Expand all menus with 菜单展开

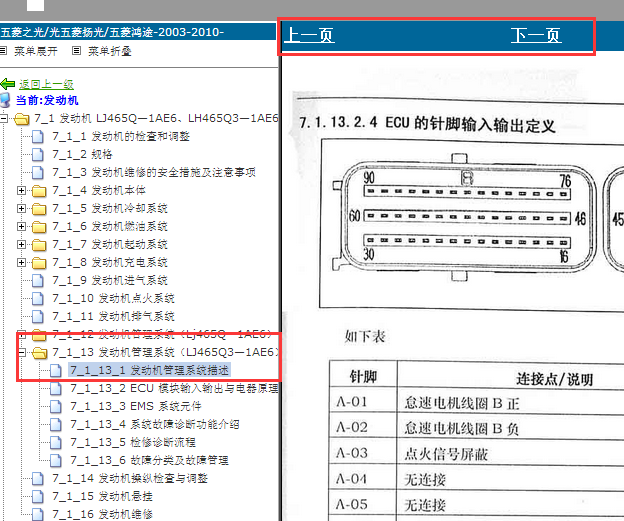click(x=36, y=51)
